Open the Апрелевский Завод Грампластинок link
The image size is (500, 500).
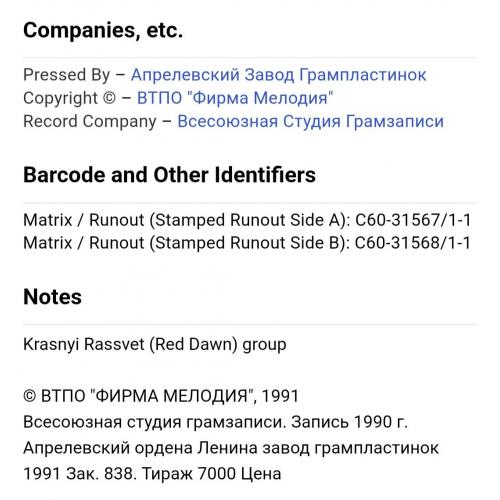(279, 75)
